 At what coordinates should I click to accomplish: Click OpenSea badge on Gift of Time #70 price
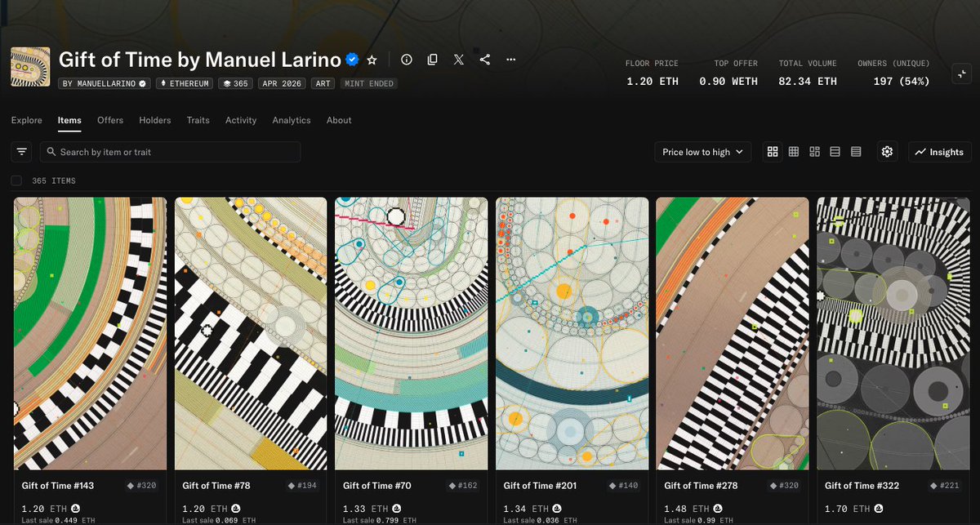pyautogui.click(x=398, y=509)
